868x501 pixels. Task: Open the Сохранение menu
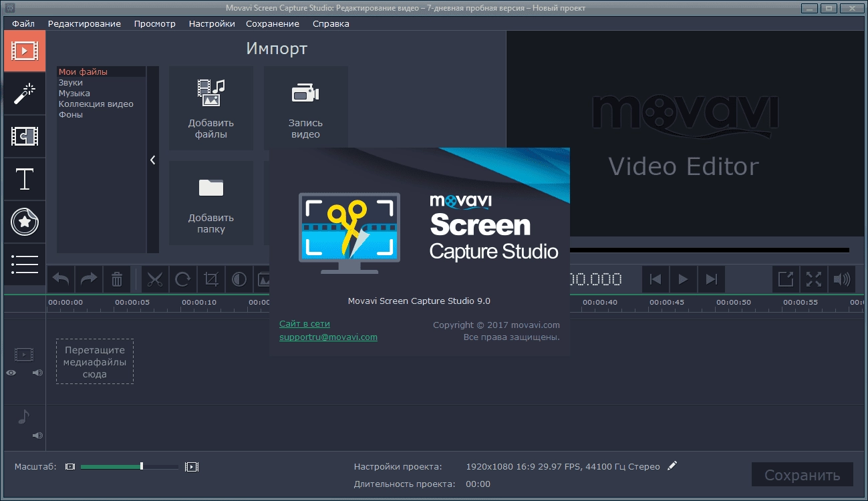click(x=273, y=23)
